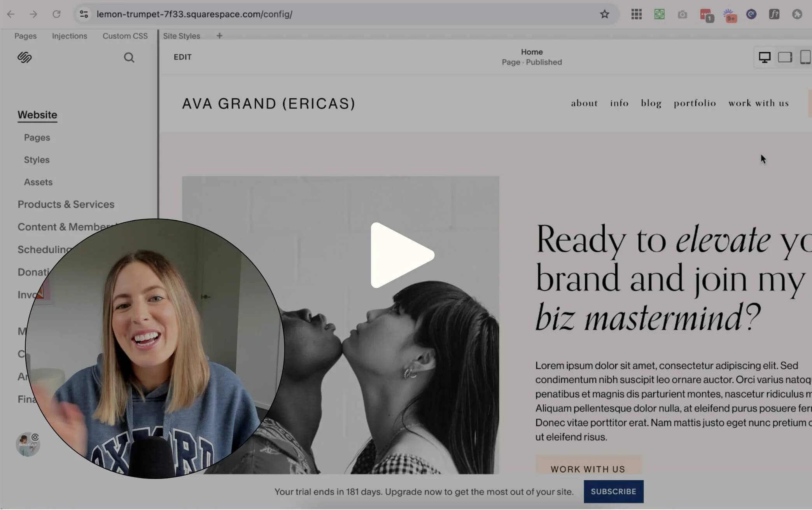
Task: Open the apps grid extension icon
Action: click(x=636, y=14)
